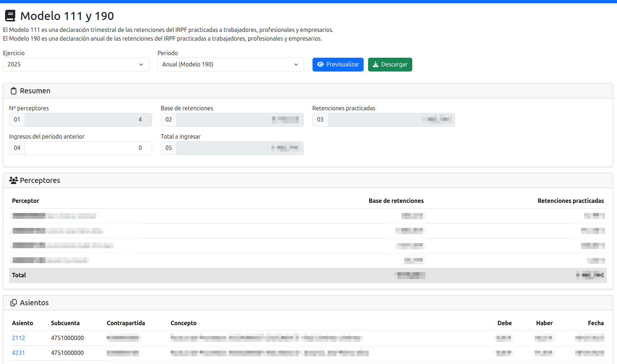Click the Retenciones practicadas field 03

tap(391, 120)
